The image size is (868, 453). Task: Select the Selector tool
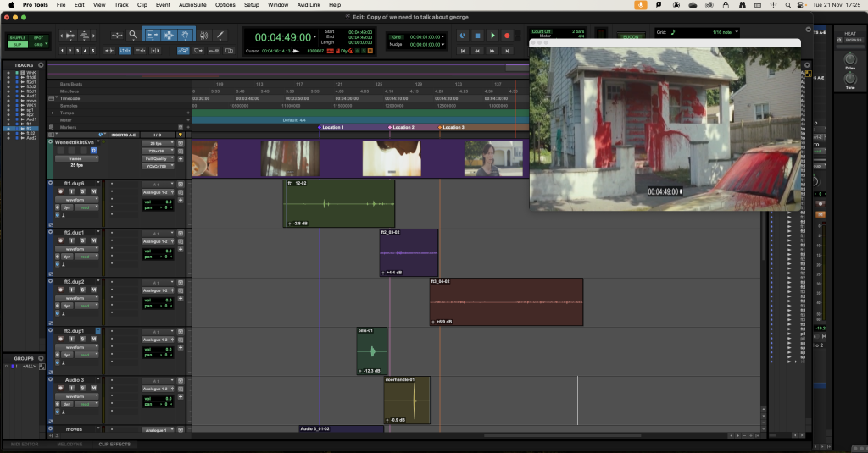(x=169, y=36)
